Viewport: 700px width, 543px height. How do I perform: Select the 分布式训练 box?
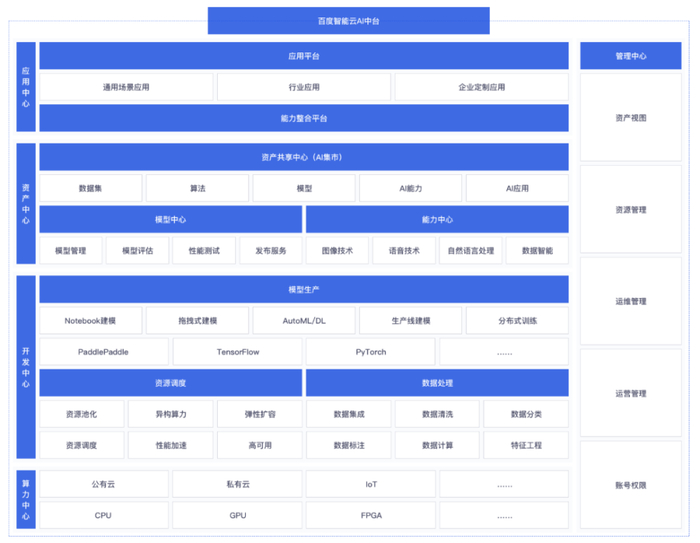517,321
